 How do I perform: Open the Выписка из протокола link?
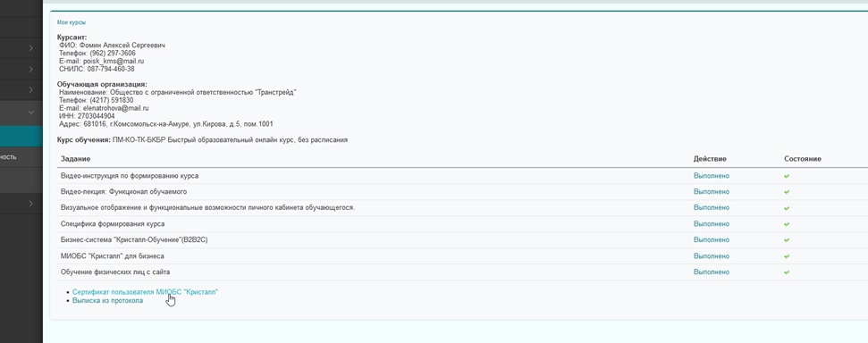107,300
